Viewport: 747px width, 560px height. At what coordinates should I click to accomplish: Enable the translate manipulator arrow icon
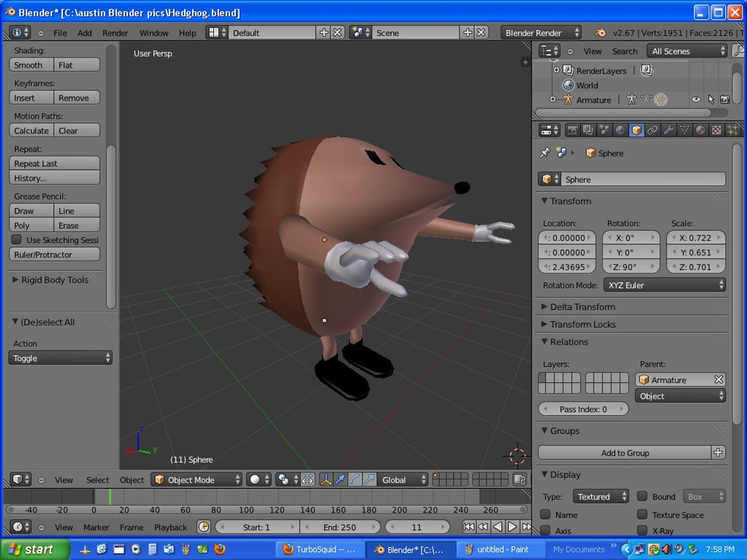(340, 480)
